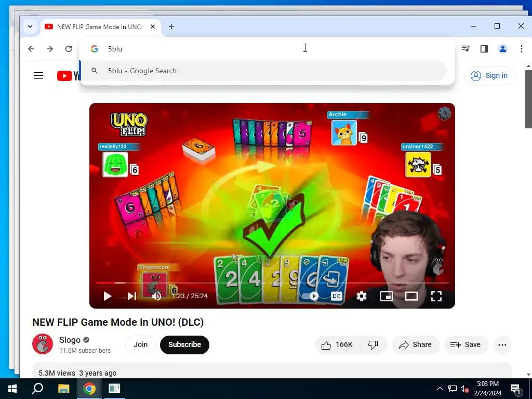
Task: Click the video title NEW FLIP Game Mode
Action: [118, 322]
